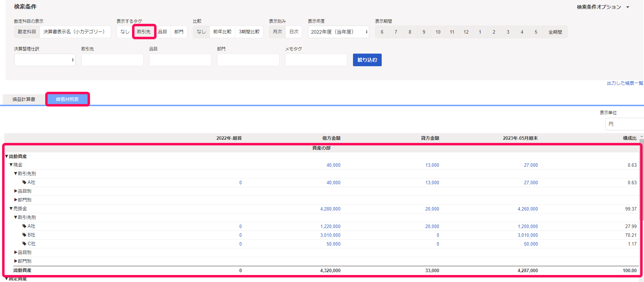Image resolution: width=644 pixels, height=282 pixels.
Task: Open the 検索条件オプション dropdown
Action: [x=603, y=7]
